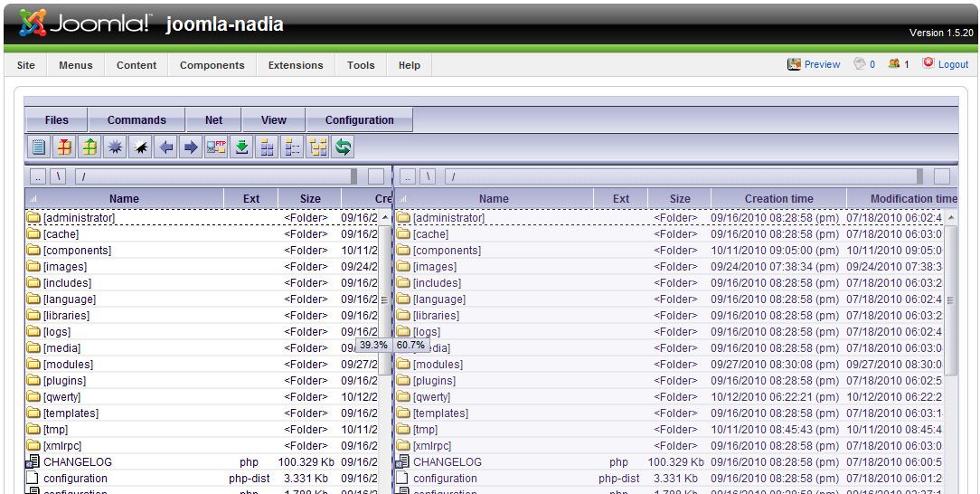The image size is (980, 494).
Task: Click the green download arrow toolbar icon
Action: 241,147
